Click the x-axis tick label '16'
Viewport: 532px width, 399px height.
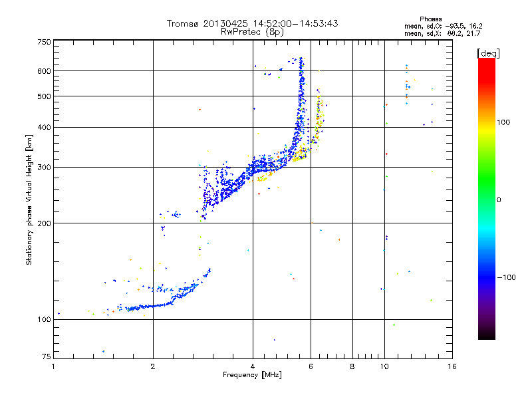click(452, 366)
